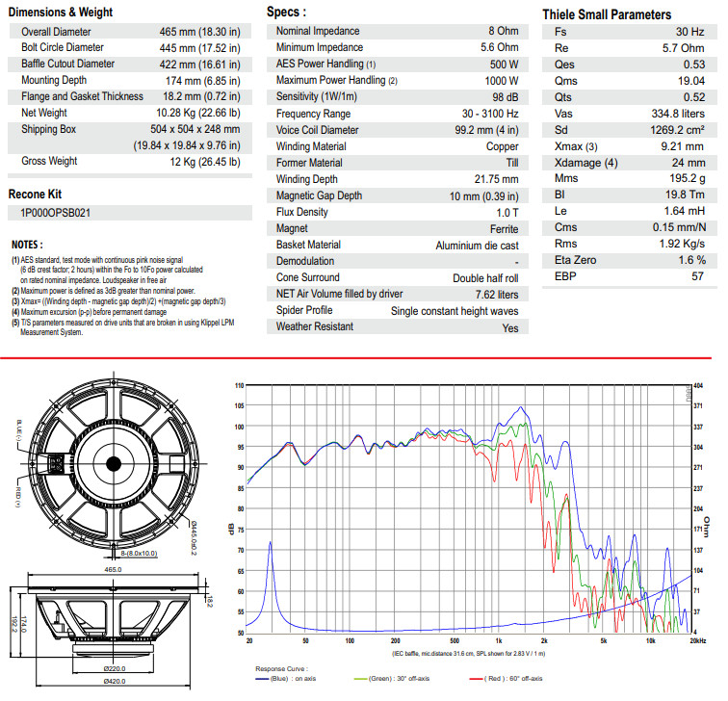Select Shipping Box dimensions 504 x 504 x 248 mm
This screenshot has height=701, width=728.
pos(195,129)
